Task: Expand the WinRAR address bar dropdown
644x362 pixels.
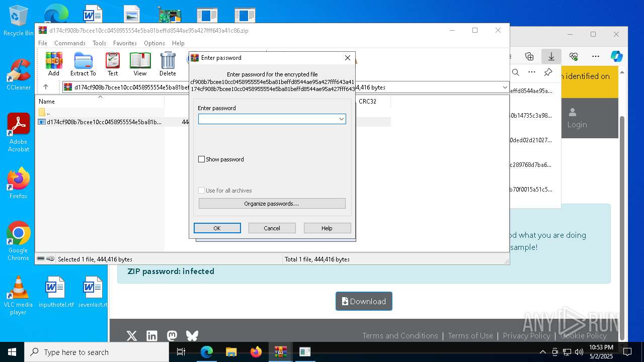Action: coord(505,87)
